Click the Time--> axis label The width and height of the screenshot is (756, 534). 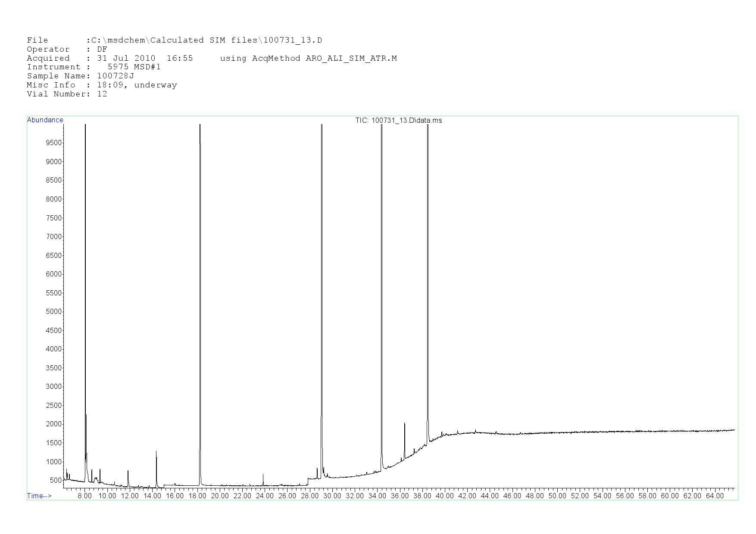(39, 496)
